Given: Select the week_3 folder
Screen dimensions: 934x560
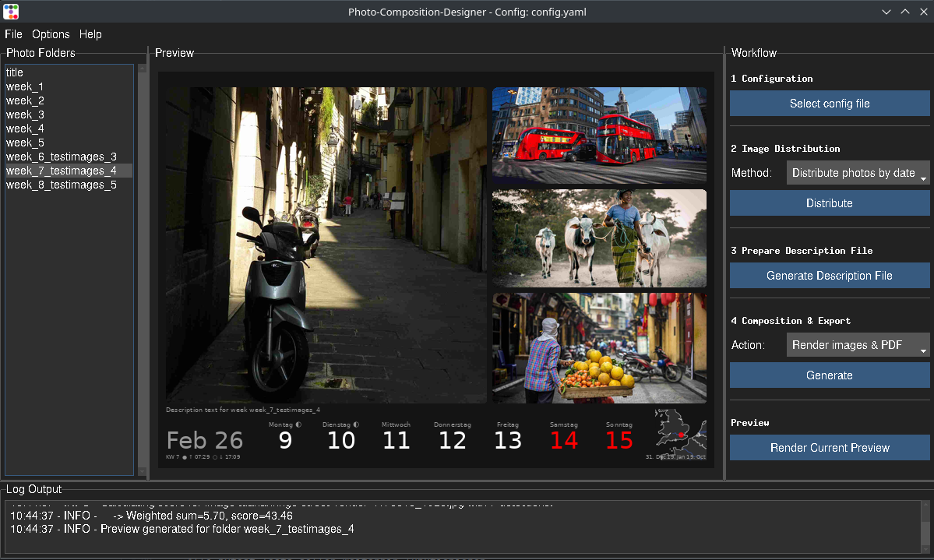Looking at the screenshot, I should click(69, 114).
